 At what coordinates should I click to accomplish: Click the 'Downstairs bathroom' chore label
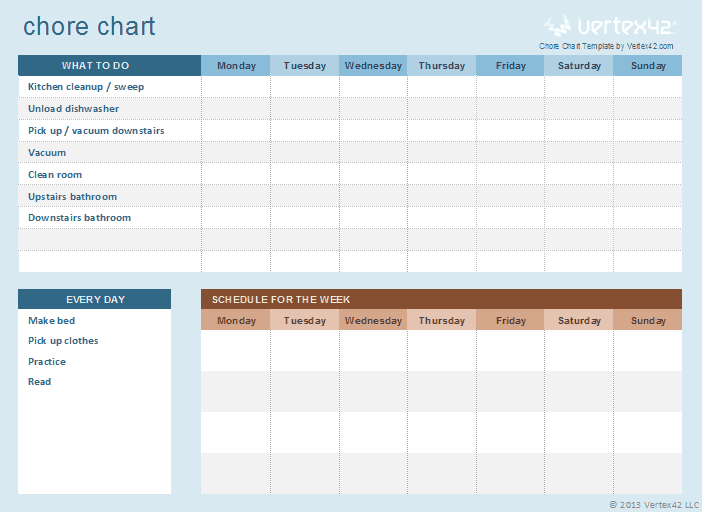tap(79, 218)
